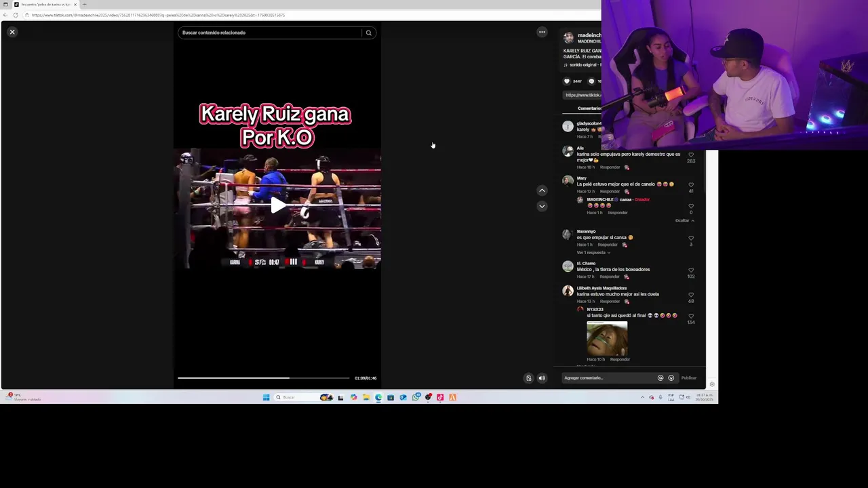
Task: Reply to MADEINCHILE creator reply
Action: coord(618,213)
